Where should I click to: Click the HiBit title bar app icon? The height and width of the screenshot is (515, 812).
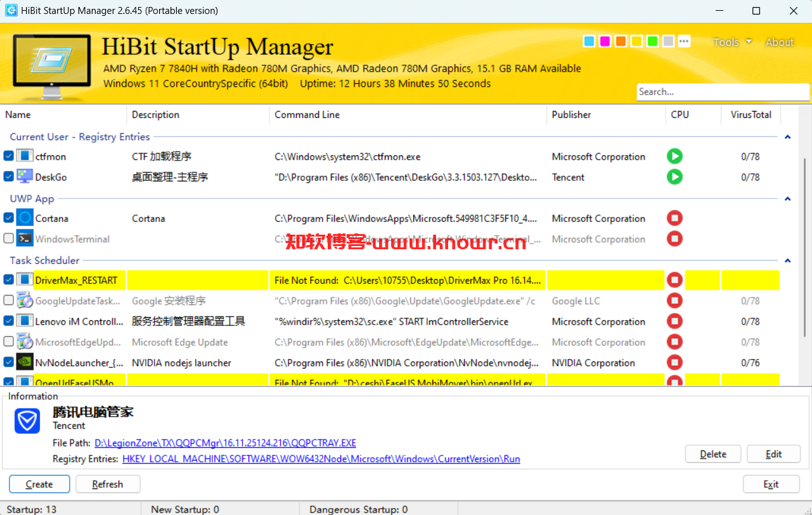(x=11, y=11)
